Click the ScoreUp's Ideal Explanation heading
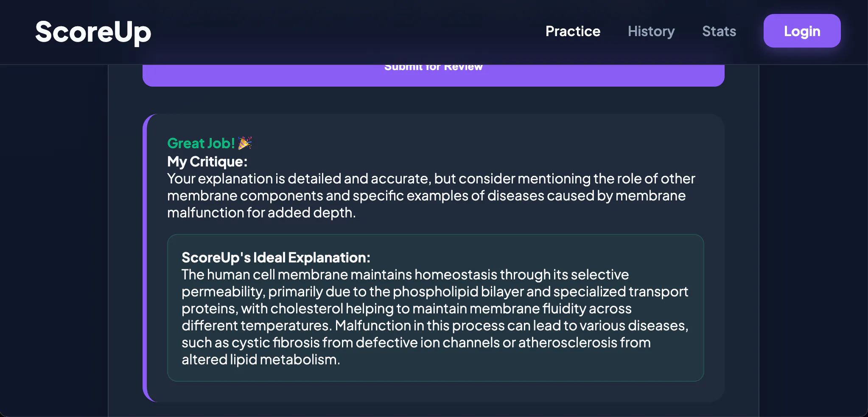 [x=276, y=257]
